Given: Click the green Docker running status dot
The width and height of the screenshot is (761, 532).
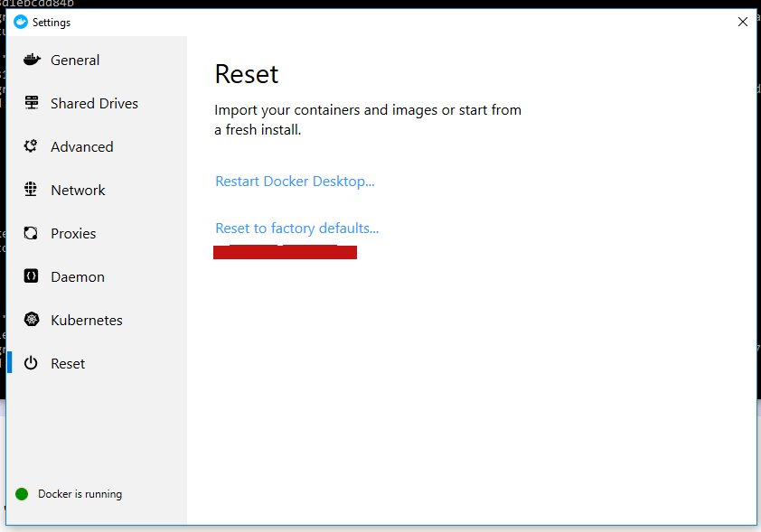Looking at the screenshot, I should (22, 494).
